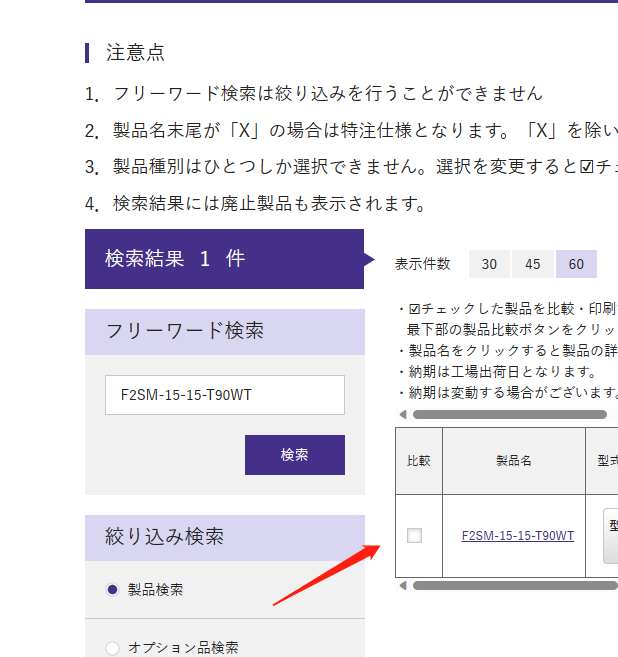
Task: Select the 製品検索 radio button
Action: click(x=113, y=590)
